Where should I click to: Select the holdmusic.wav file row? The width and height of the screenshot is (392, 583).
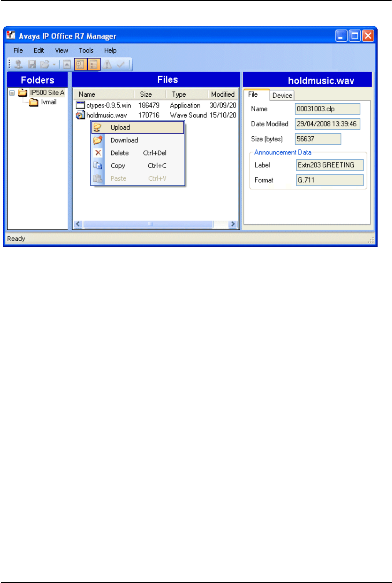[156, 115]
